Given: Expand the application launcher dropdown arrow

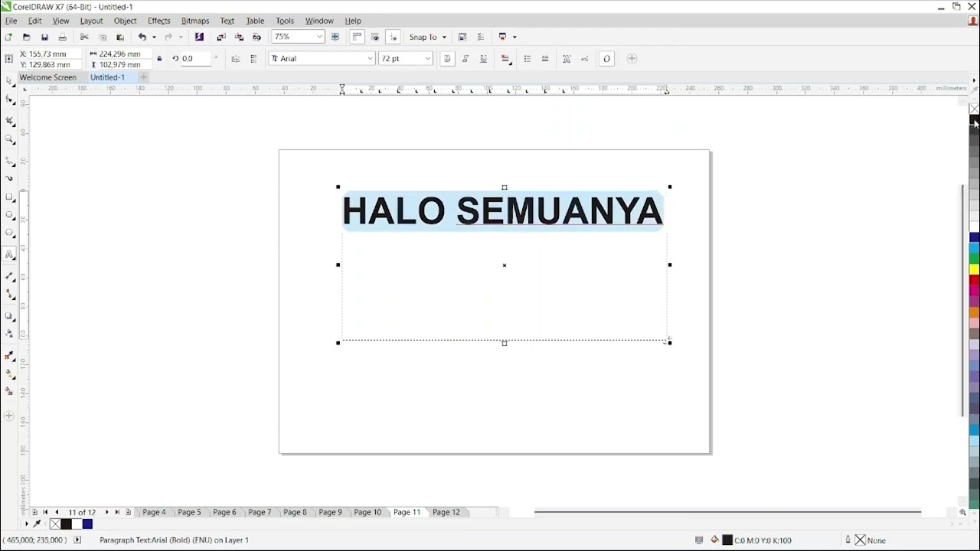Looking at the screenshot, I should pos(514,37).
